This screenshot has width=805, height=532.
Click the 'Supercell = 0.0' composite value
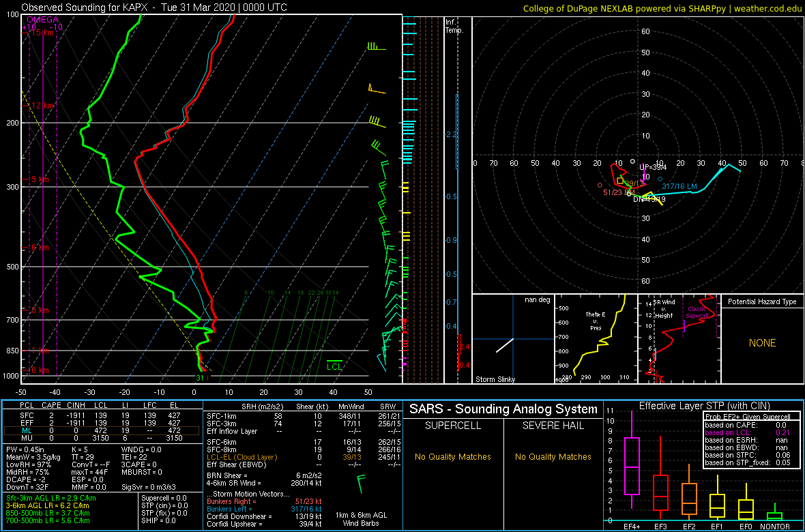(x=165, y=498)
